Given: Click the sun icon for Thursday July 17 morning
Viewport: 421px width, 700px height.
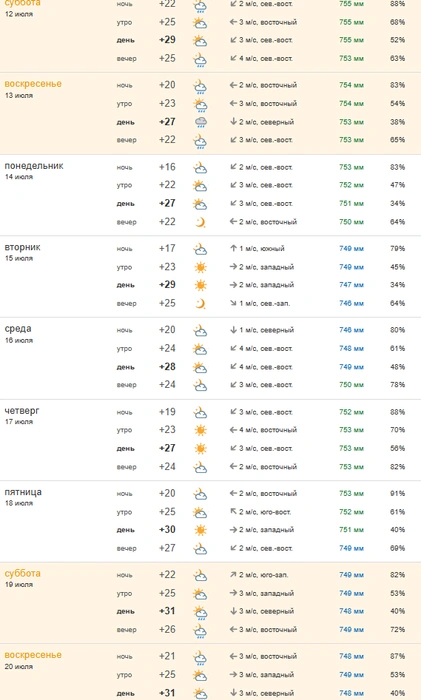Looking at the screenshot, I should (x=200, y=430).
